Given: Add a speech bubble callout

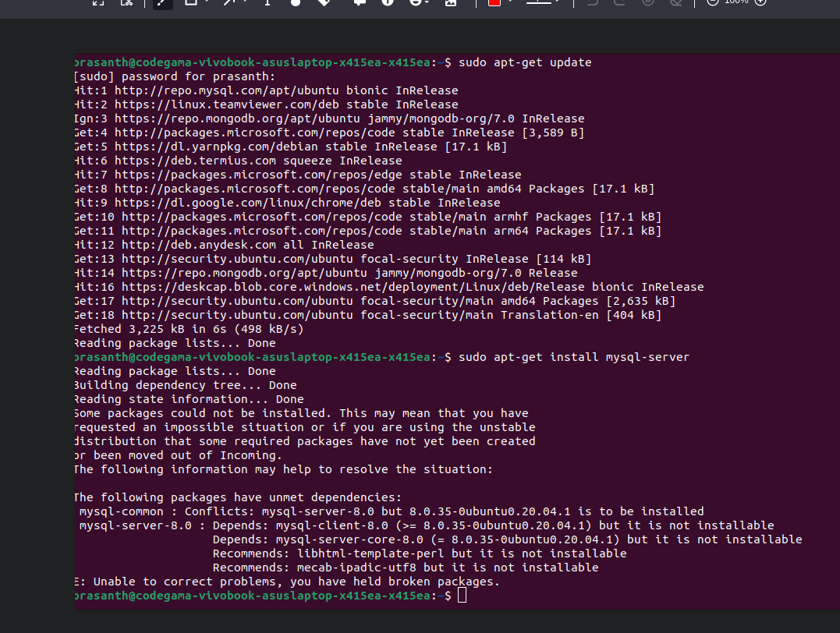Looking at the screenshot, I should pyautogui.click(x=360, y=3).
